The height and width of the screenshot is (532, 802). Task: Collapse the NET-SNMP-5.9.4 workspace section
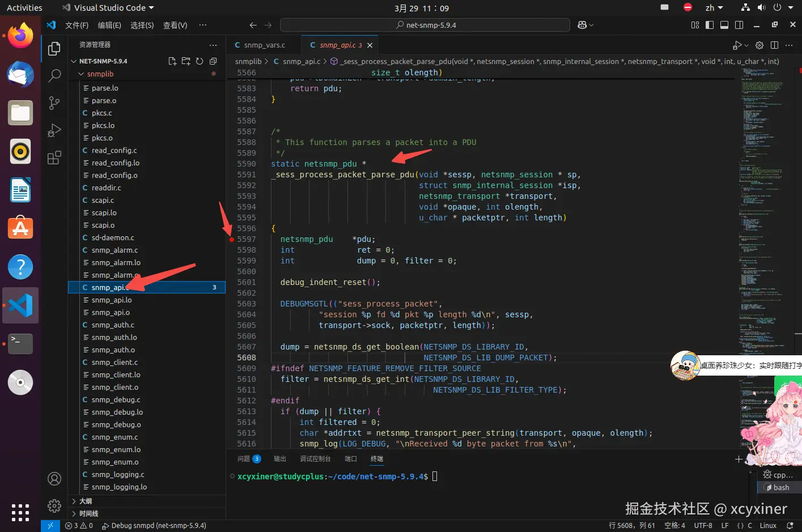click(74, 61)
